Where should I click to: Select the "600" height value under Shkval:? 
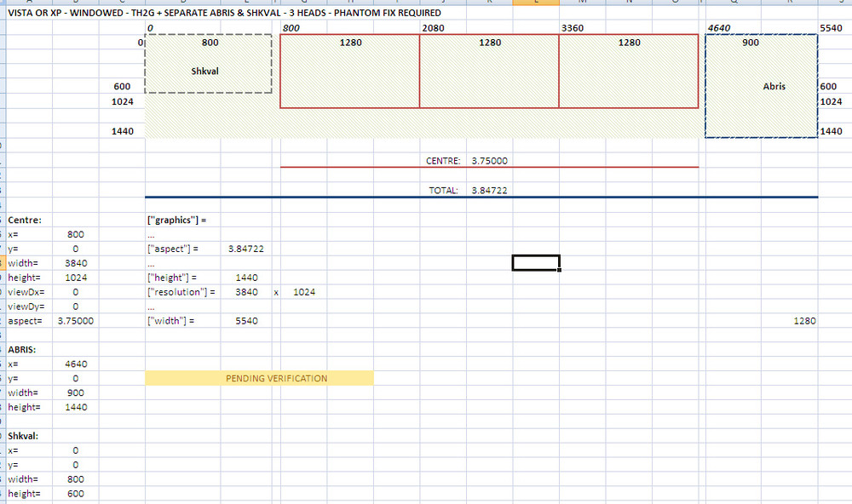click(76, 494)
